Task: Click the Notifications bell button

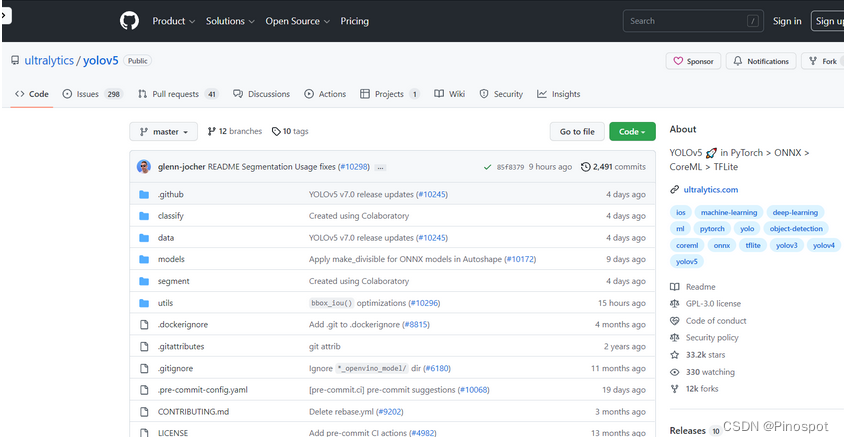Action: tap(761, 61)
